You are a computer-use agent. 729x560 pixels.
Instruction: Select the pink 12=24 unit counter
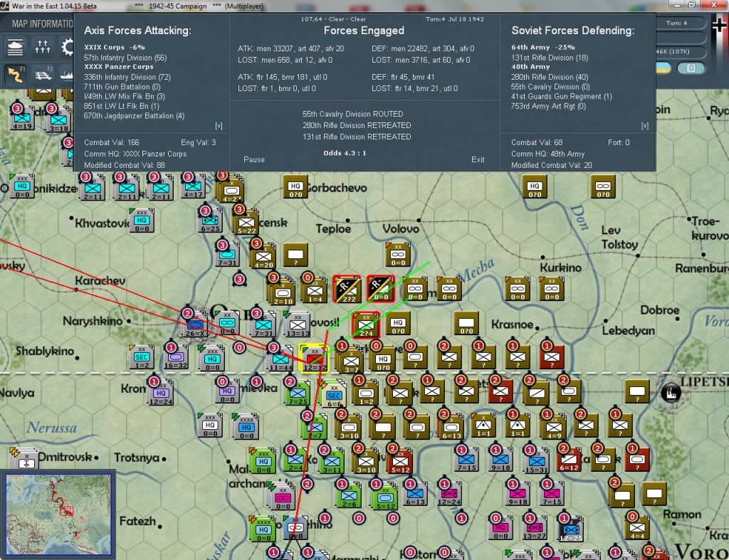(x=449, y=494)
